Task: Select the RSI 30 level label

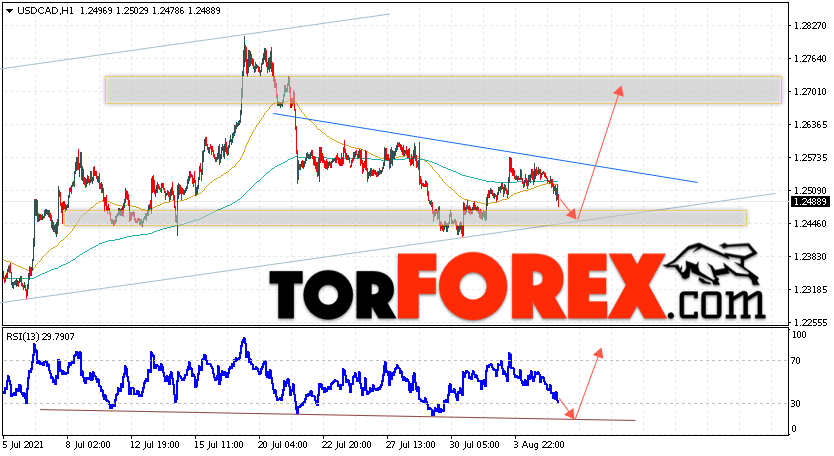Action: point(795,404)
